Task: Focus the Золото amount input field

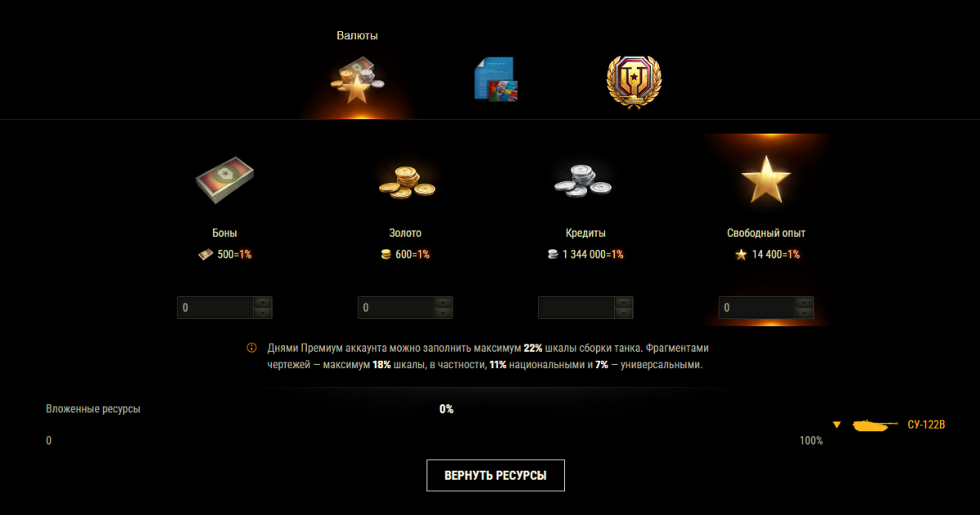Action: (396, 308)
